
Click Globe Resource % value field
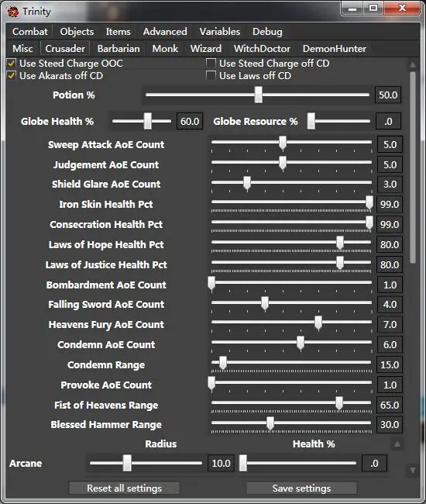(x=388, y=121)
